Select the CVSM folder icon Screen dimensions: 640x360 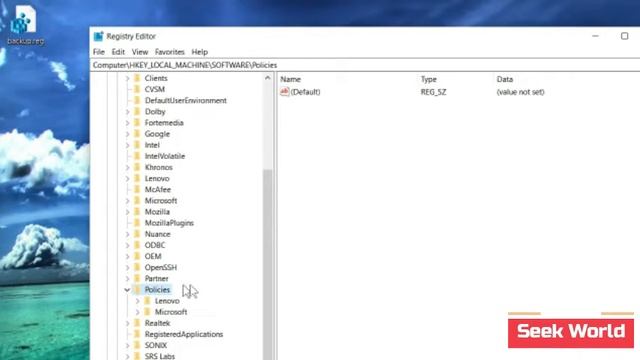(x=137, y=89)
